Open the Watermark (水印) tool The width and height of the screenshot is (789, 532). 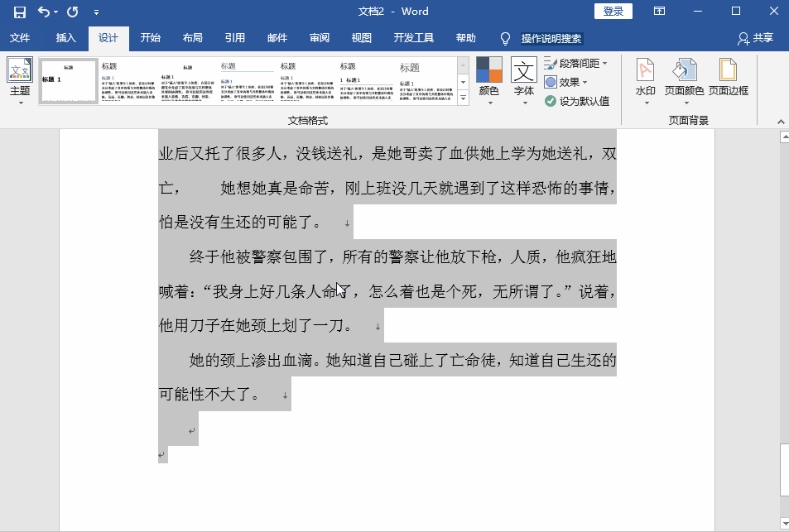click(x=645, y=79)
